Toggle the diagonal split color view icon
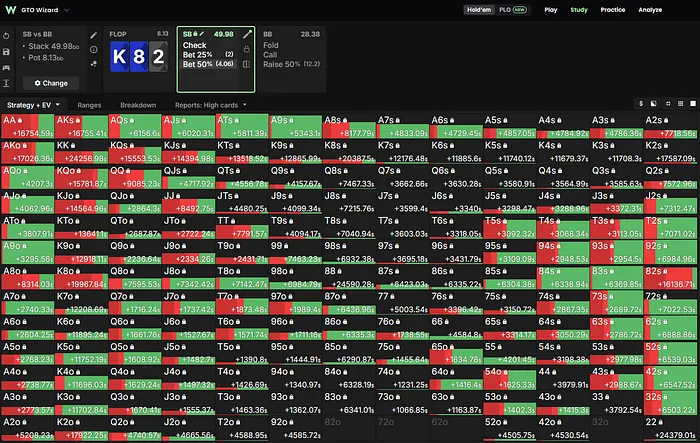The width and height of the screenshot is (700, 443). coord(654,104)
